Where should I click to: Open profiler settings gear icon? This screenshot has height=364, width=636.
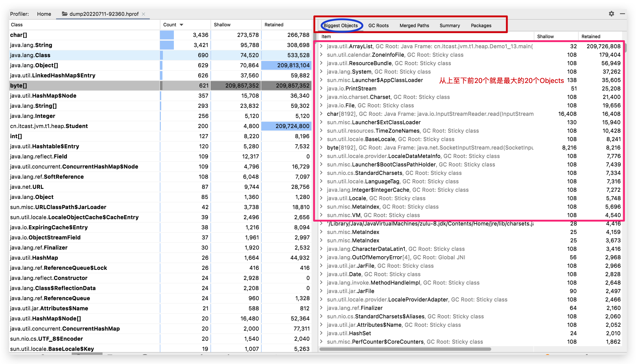point(611,14)
